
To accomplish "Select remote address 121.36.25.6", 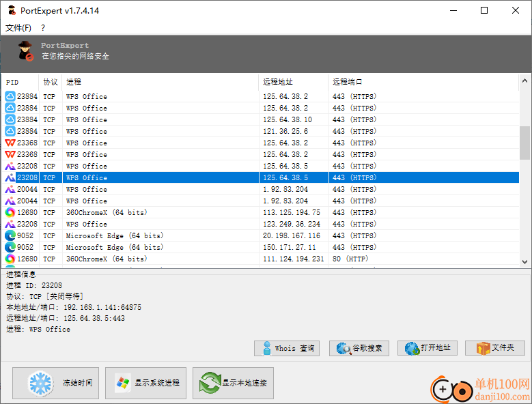I will click(x=285, y=131).
